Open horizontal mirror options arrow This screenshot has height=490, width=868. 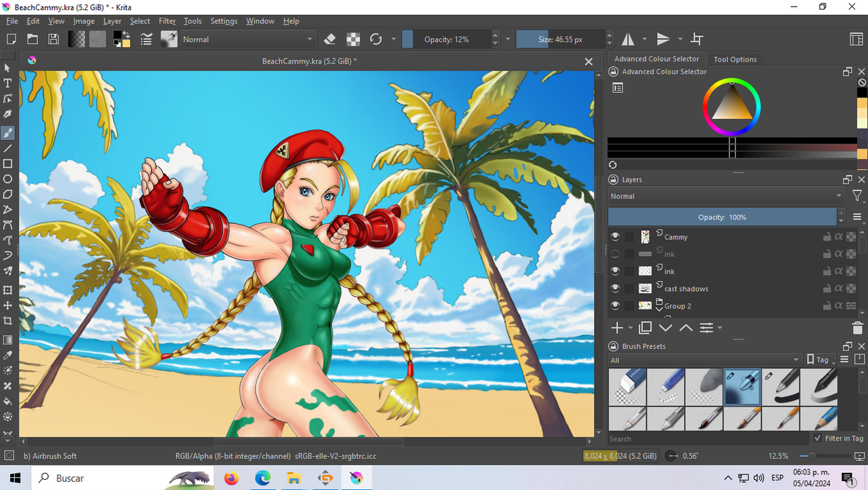point(644,39)
